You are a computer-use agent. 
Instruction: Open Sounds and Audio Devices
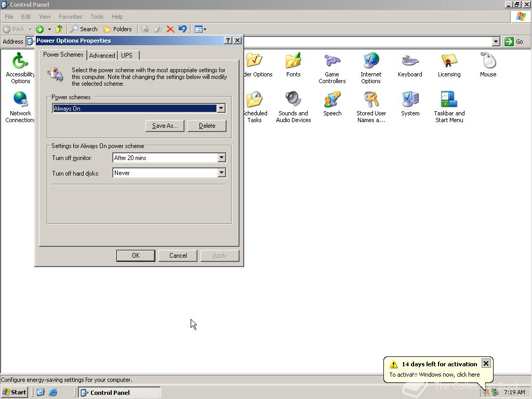pos(293,107)
